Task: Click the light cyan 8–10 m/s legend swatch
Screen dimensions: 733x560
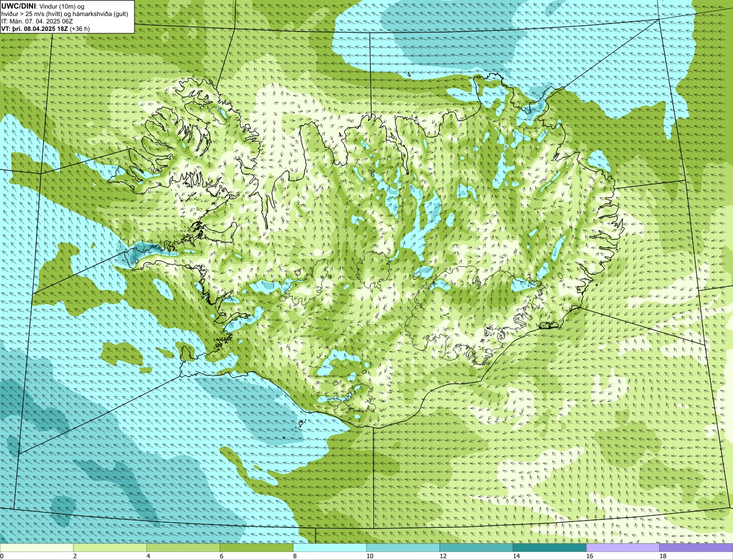Action: (330, 547)
